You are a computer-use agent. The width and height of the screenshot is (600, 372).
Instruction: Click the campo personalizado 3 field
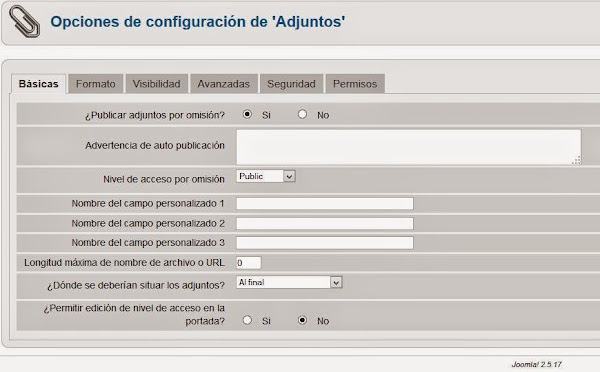pos(324,243)
